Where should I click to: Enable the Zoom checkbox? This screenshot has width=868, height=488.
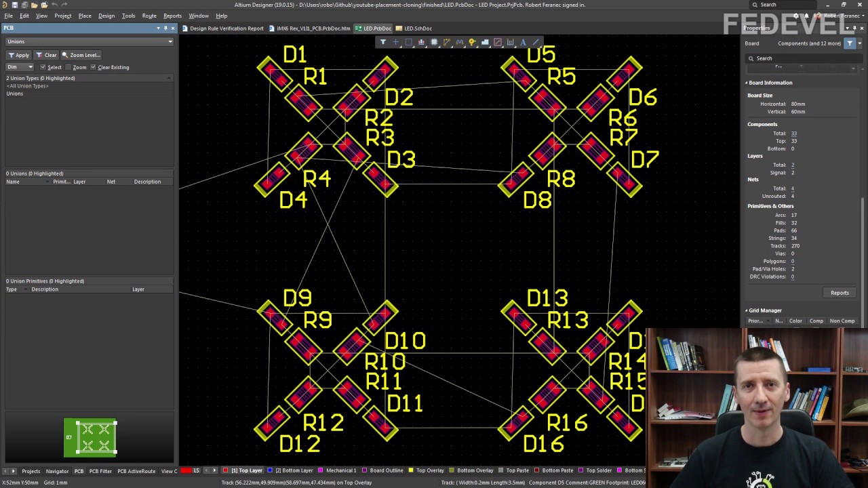tap(68, 67)
